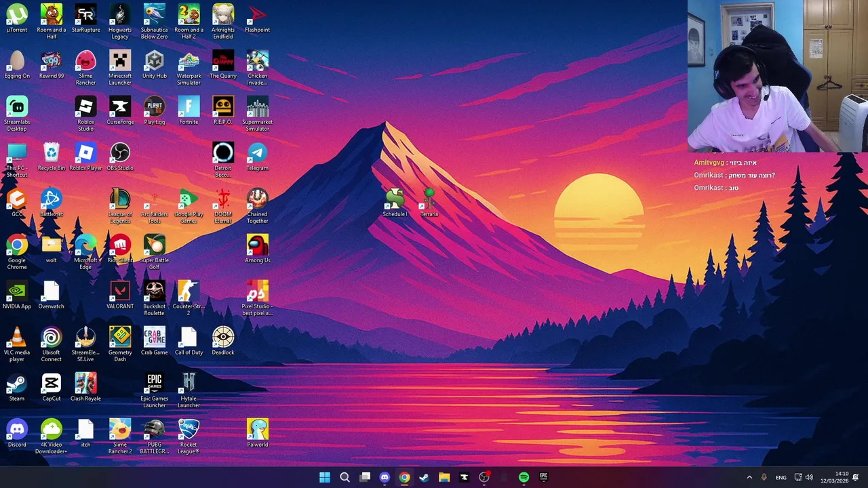Select the Among Us shortcut
Screen dimensions: 868x488
pos(257,249)
